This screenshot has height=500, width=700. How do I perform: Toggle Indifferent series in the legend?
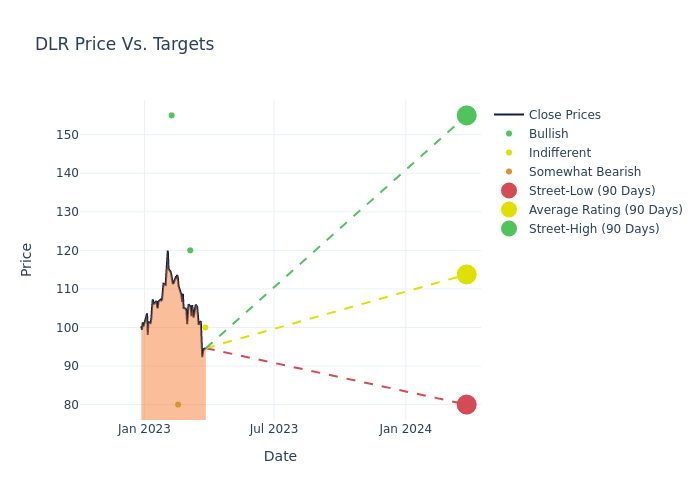click(559, 153)
